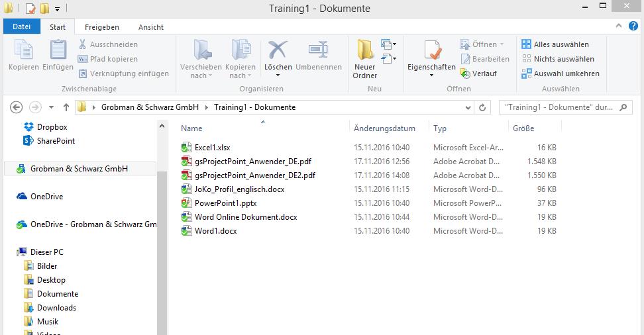
Task: Click the navigation pane scroll up arrow
Action: click(x=162, y=126)
